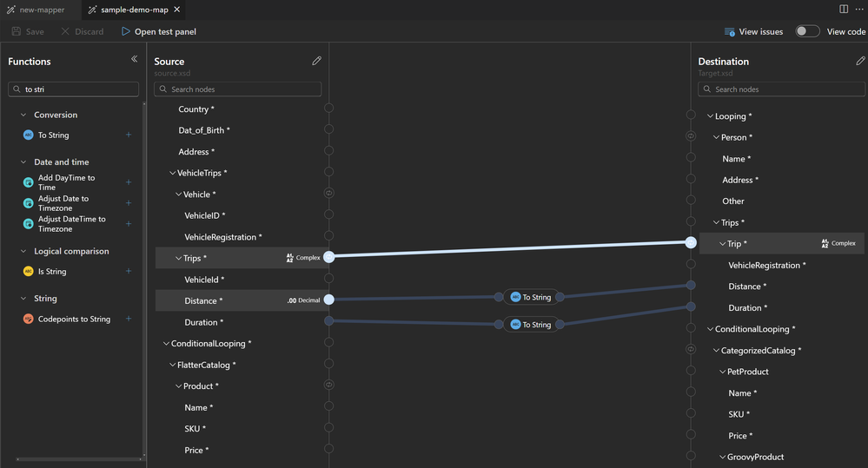Add Codepoints to String via plus icon
Viewport: 868px width, 468px height.
click(129, 319)
